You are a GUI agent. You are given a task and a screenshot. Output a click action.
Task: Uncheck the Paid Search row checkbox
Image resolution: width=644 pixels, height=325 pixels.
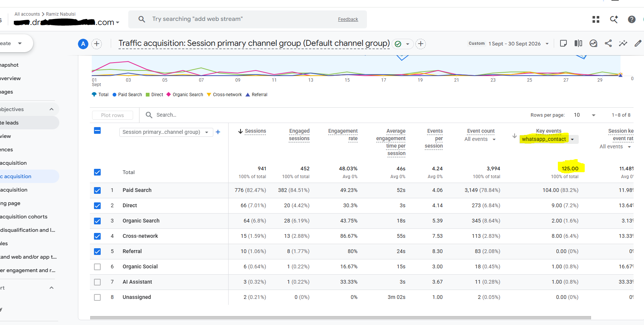[x=97, y=190]
